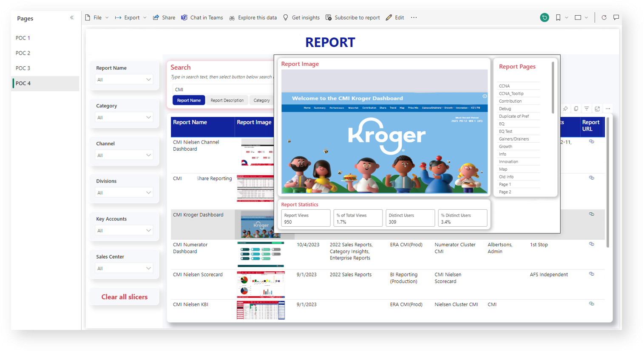The height and width of the screenshot is (352, 644).
Task: Open URL link icon for CMI Kroger Dashboard
Action: (x=591, y=214)
